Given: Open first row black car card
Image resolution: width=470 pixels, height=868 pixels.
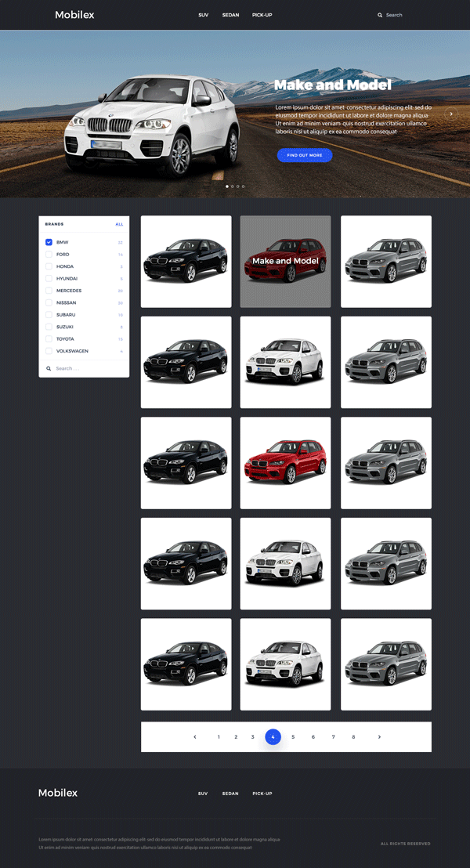Looking at the screenshot, I should pyautogui.click(x=186, y=262).
